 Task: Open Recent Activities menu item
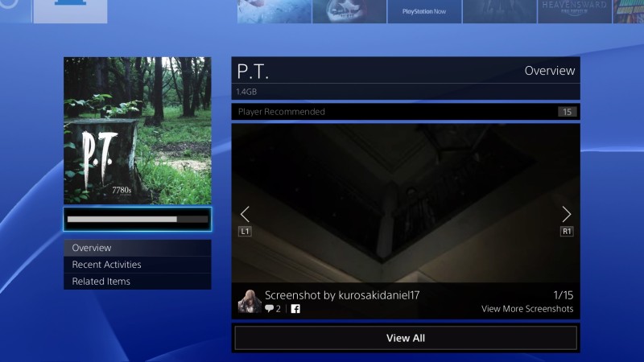(x=138, y=265)
